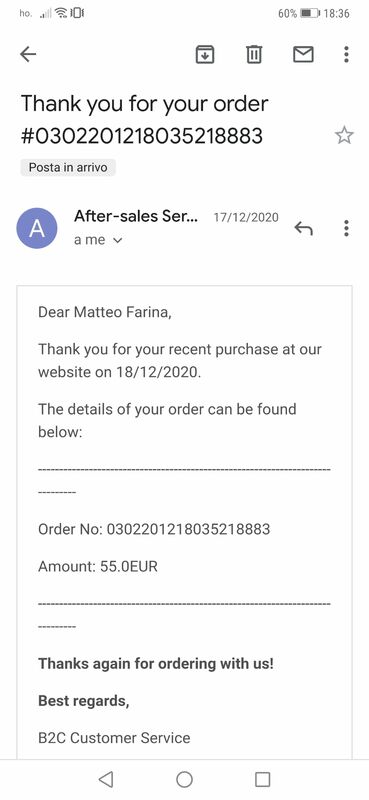
Task: Tap the Android home circle button
Action: click(x=184, y=779)
